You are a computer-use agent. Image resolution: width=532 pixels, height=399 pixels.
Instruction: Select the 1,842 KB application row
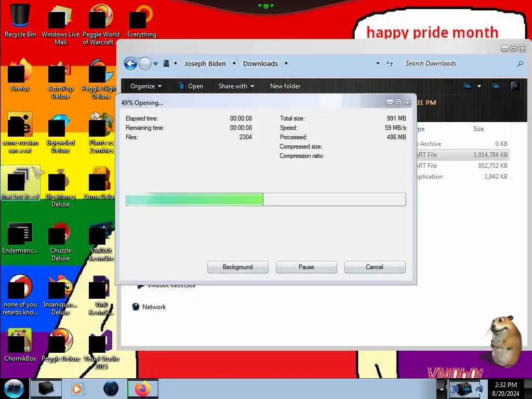pyautogui.click(x=463, y=177)
